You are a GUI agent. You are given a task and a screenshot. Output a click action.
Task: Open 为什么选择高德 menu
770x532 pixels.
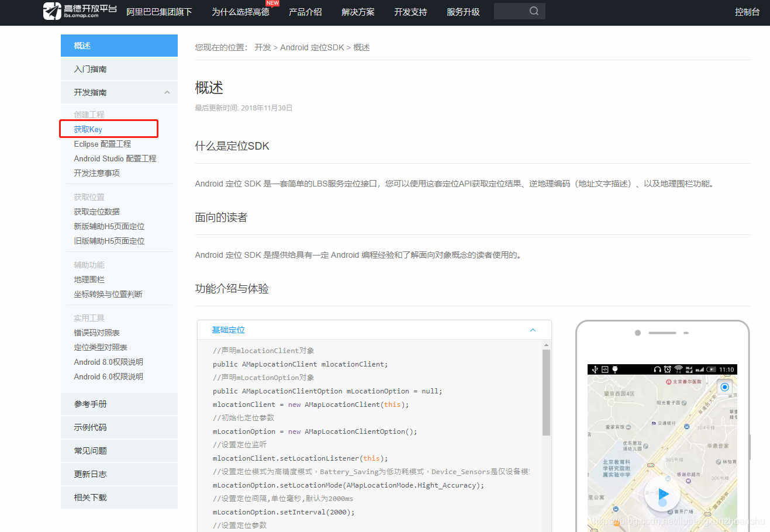click(x=240, y=12)
